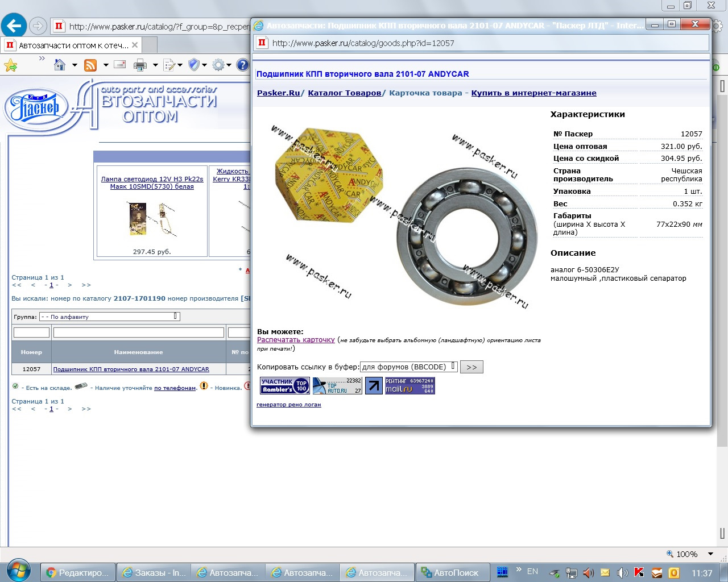This screenshot has width=728, height=582.
Task: Expand the Home button dropdown arrow
Action: click(x=75, y=65)
